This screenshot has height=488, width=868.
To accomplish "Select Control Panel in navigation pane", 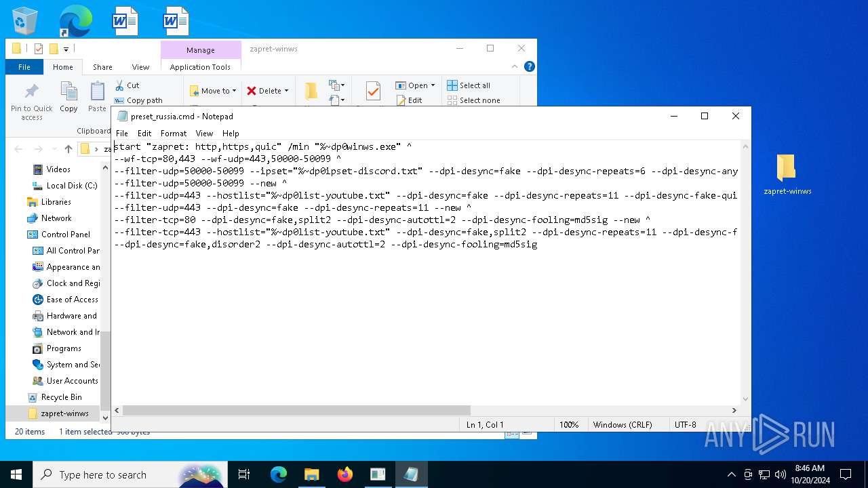I will [x=65, y=235].
